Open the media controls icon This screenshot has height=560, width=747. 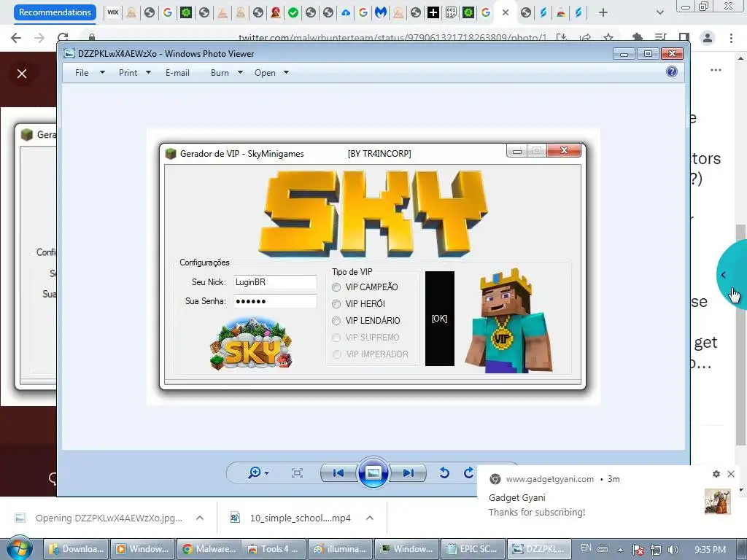click(x=661, y=38)
